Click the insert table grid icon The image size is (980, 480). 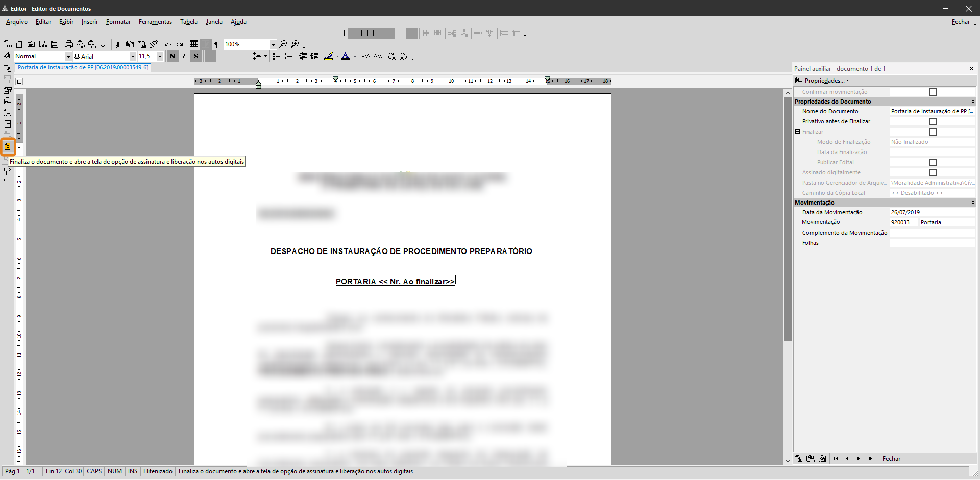tap(194, 44)
